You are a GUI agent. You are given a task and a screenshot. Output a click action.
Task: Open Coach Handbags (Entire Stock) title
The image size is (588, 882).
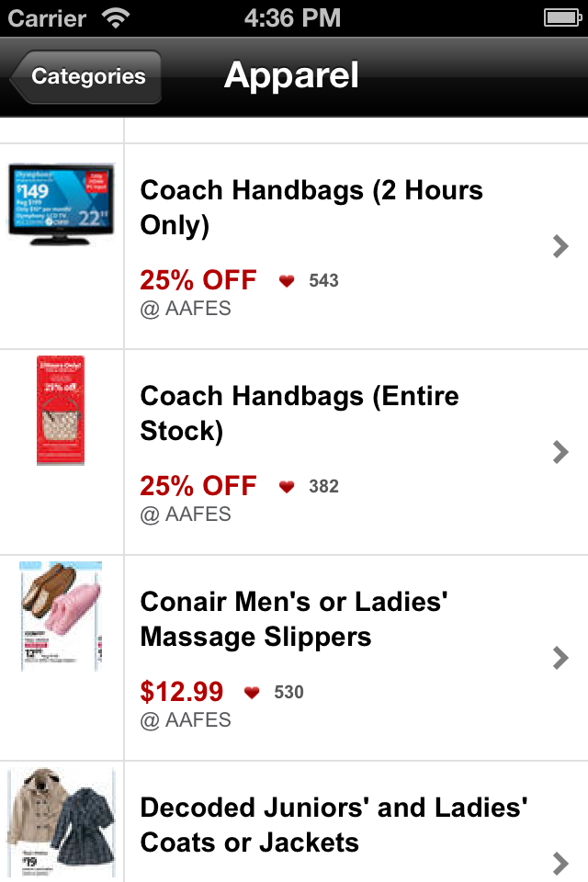click(x=300, y=413)
